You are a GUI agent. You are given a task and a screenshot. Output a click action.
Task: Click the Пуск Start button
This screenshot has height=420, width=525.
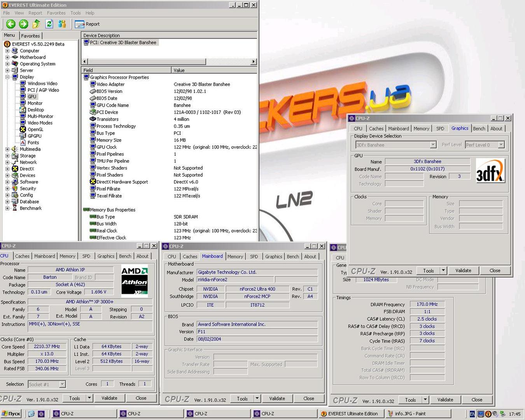click(x=11, y=414)
